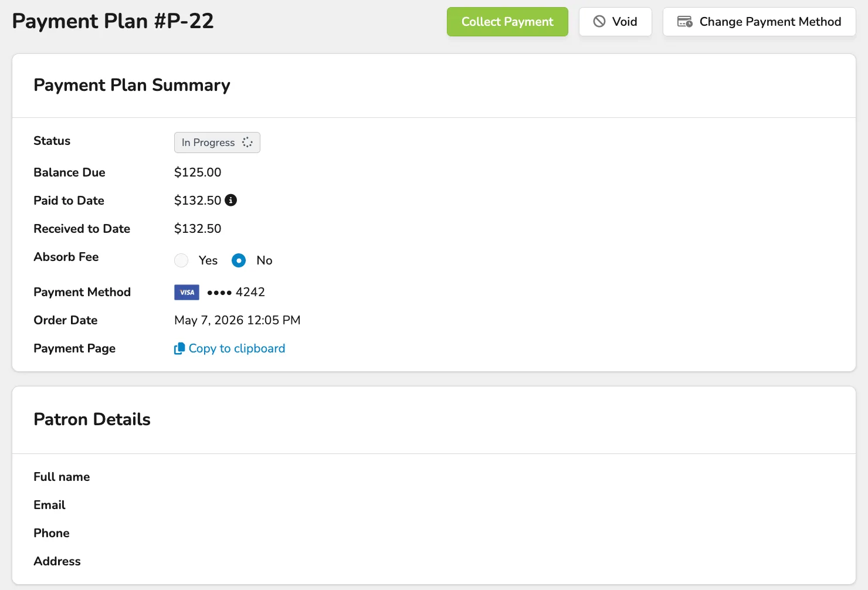Click the masked card number ending 4242
Image resolution: width=868 pixels, height=590 pixels.
(236, 292)
